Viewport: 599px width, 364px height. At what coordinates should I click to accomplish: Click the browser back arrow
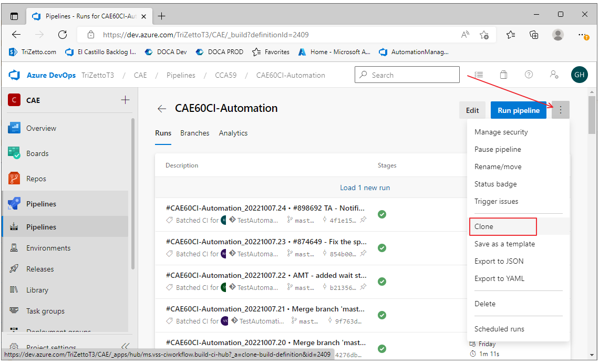[x=16, y=35]
